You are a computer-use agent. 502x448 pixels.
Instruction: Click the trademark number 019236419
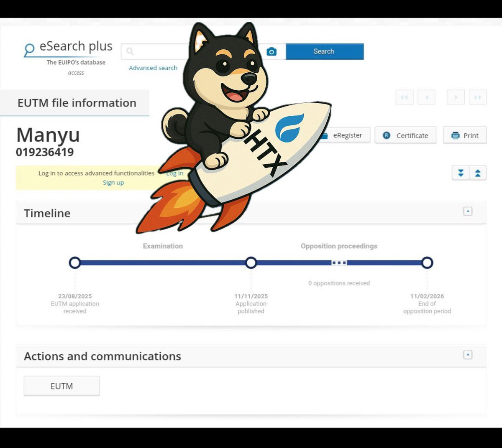click(45, 152)
